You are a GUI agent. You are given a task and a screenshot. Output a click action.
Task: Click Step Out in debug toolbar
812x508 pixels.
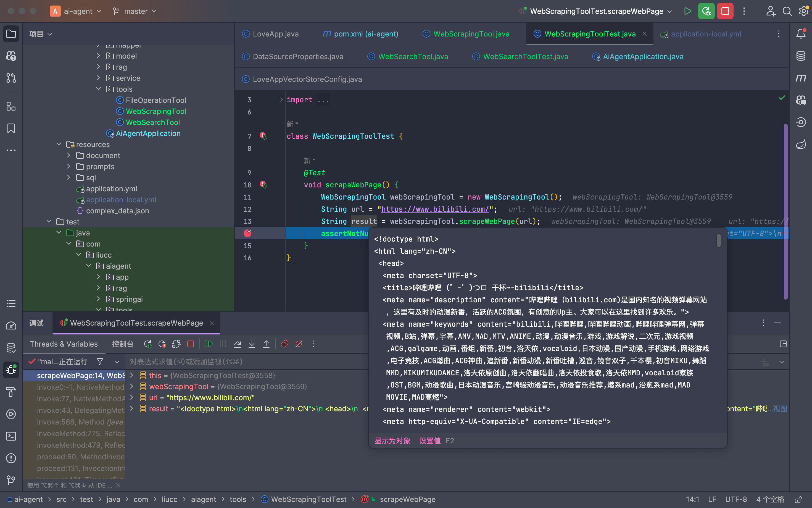pyautogui.click(x=266, y=344)
